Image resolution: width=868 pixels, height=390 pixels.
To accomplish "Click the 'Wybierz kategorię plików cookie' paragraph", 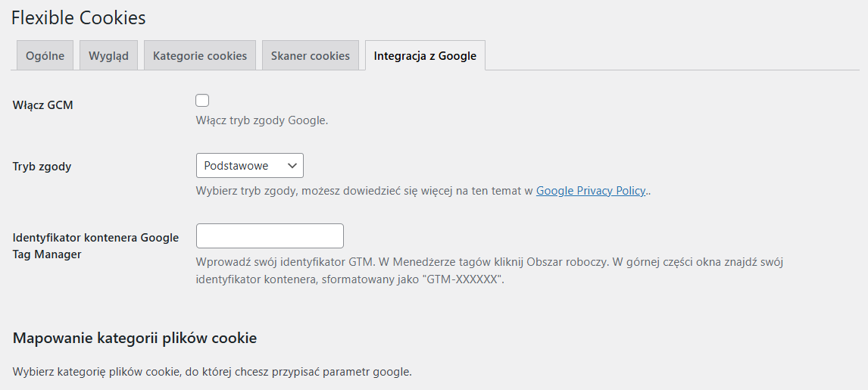I will coord(212,372).
